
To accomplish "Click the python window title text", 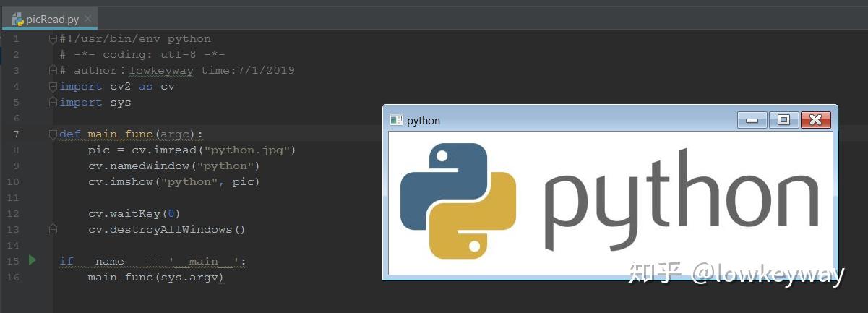I will (424, 121).
